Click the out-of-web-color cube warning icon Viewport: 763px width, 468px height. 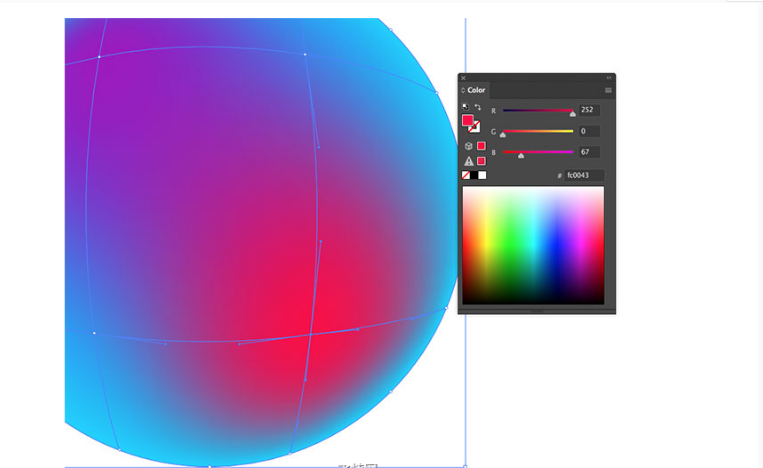[x=468, y=146]
